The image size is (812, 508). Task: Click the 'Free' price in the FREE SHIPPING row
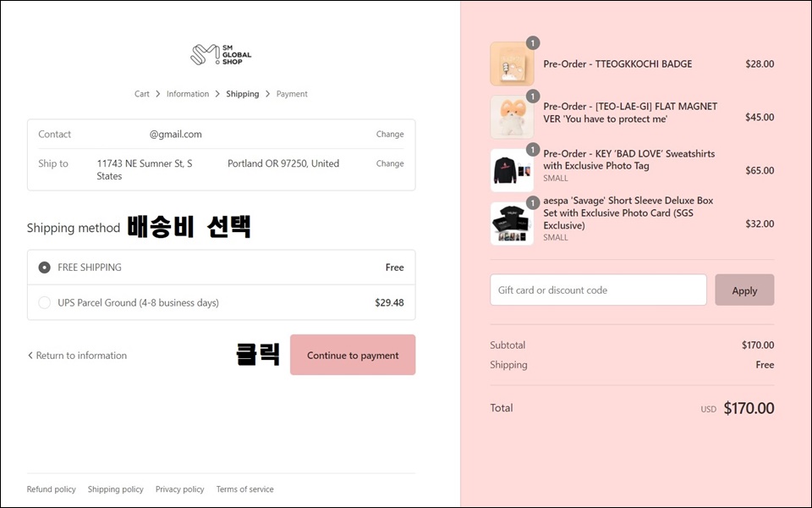[395, 268]
